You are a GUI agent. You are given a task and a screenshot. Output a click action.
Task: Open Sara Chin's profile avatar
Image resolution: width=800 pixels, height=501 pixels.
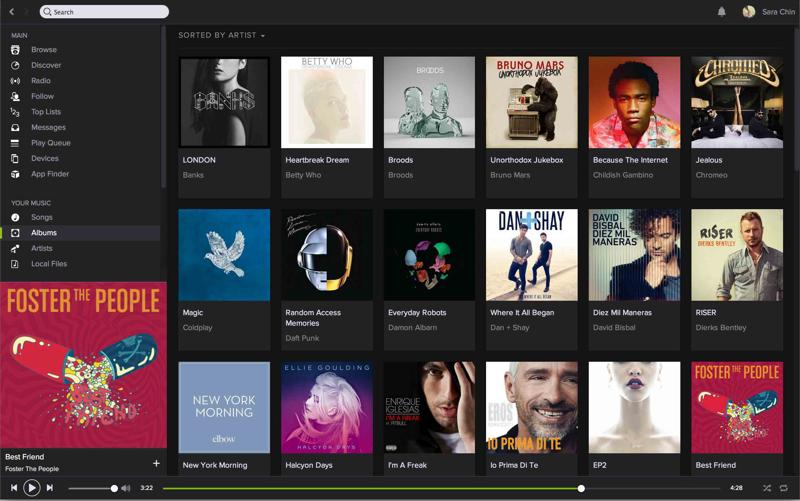[748, 12]
